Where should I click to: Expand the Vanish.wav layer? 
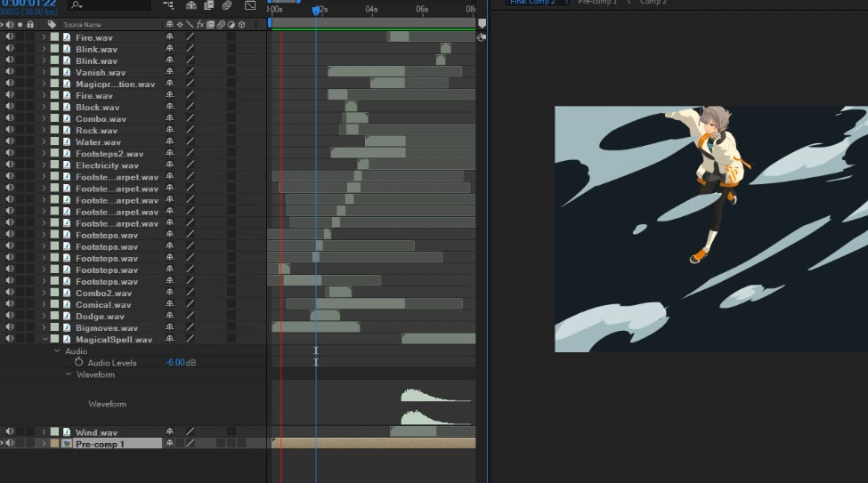pyautogui.click(x=44, y=72)
